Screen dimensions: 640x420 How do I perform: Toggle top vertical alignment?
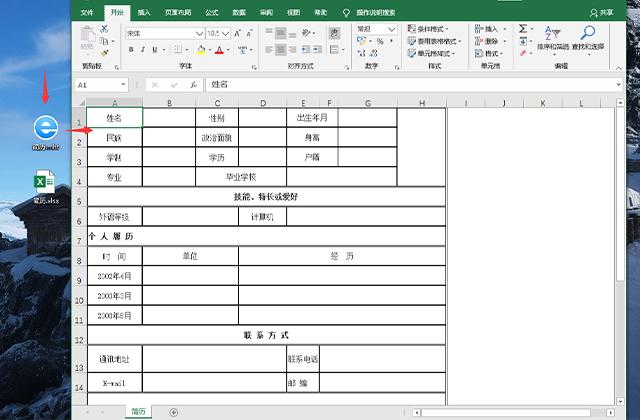pyautogui.click(x=269, y=33)
